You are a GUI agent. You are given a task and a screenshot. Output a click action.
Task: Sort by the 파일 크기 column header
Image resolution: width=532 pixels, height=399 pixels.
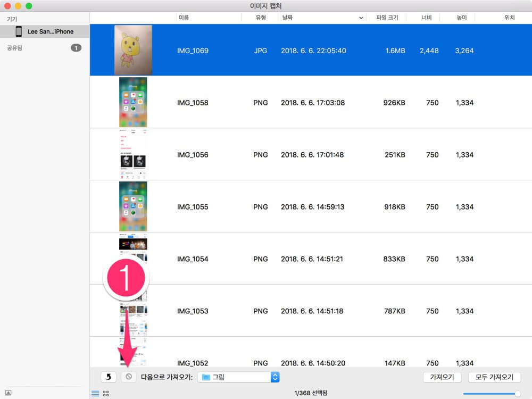tap(387, 18)
